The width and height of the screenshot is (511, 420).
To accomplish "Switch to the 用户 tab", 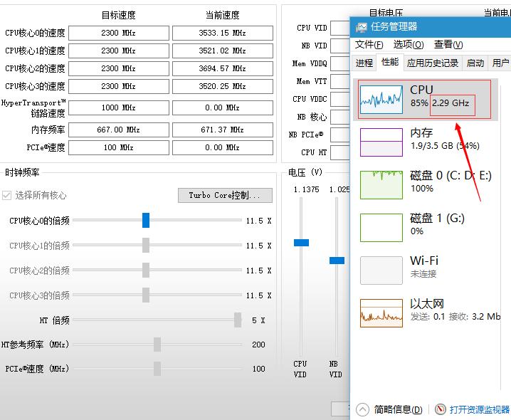I will point(500,63).
